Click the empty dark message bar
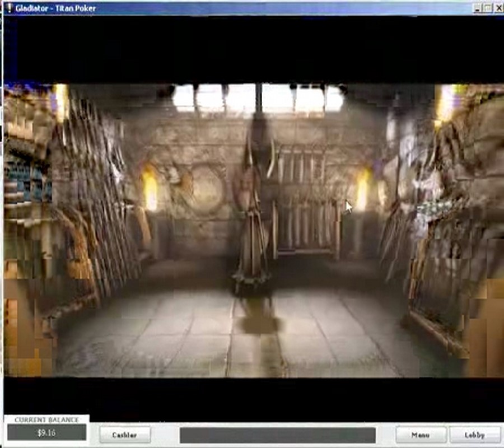504x448 pixels. coord(277,435)
